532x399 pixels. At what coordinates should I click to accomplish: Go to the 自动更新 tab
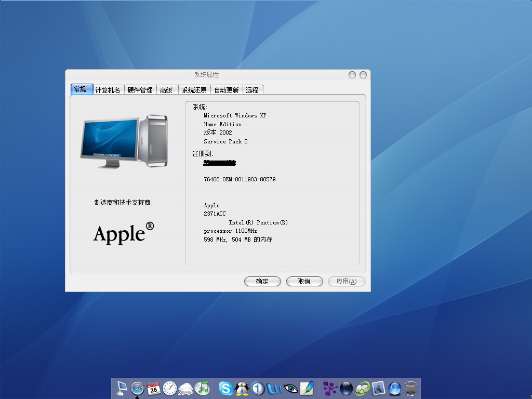227,90
